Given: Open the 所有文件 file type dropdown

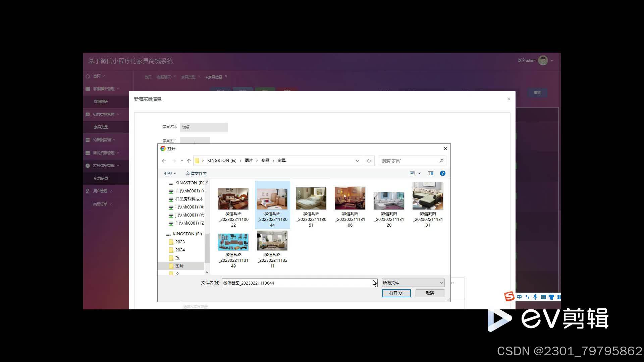Looking at the screenshot, I should tap(413, 283).
